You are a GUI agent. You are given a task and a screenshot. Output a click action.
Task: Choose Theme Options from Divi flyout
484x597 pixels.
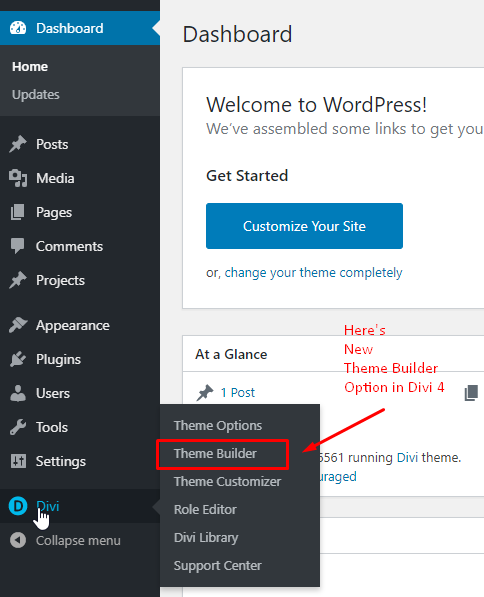coord(218,425)
